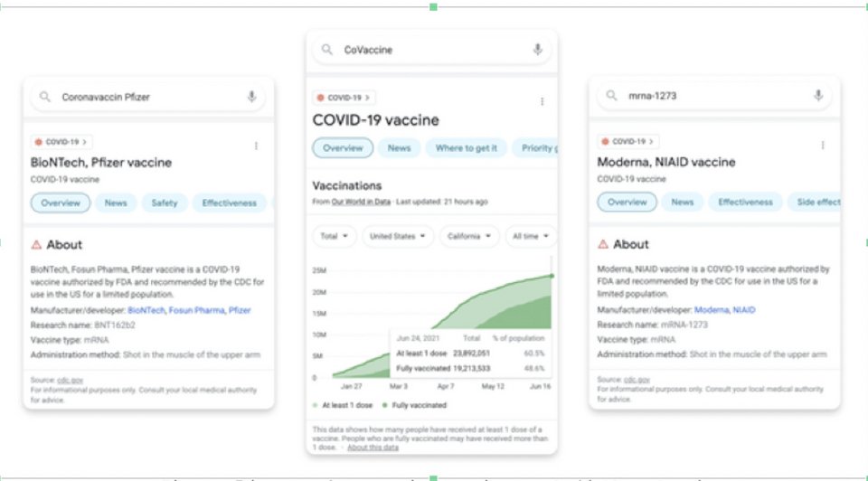Screen dimensions: 868x481
Task: Tap the microphone icon in the CoVaccine search bar
Action: pos(537,49)
